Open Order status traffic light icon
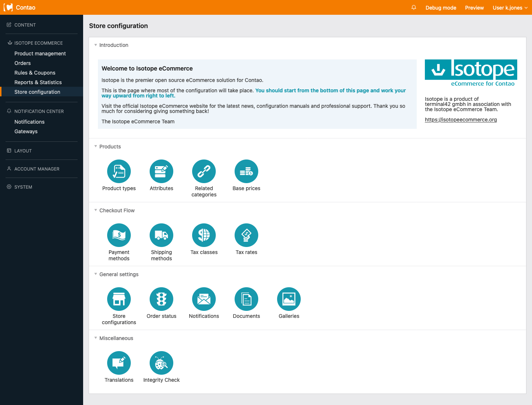 pyautogui.click(x=161, y=299)
